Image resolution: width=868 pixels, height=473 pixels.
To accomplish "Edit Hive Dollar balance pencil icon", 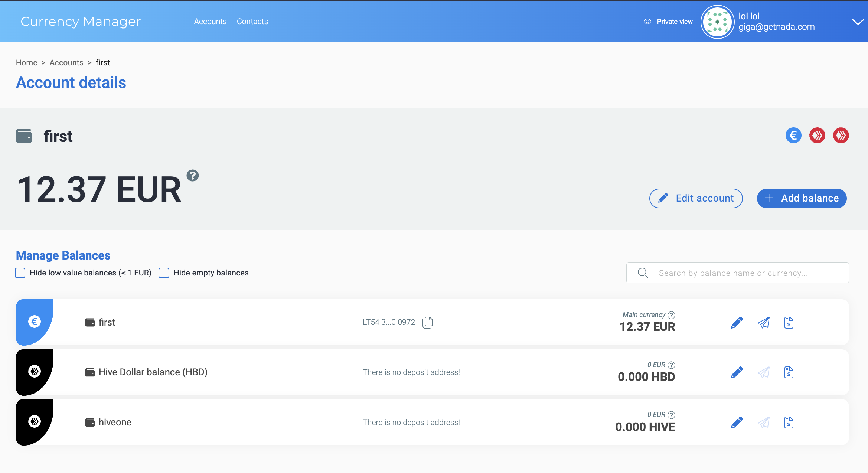I will (737, 372).
